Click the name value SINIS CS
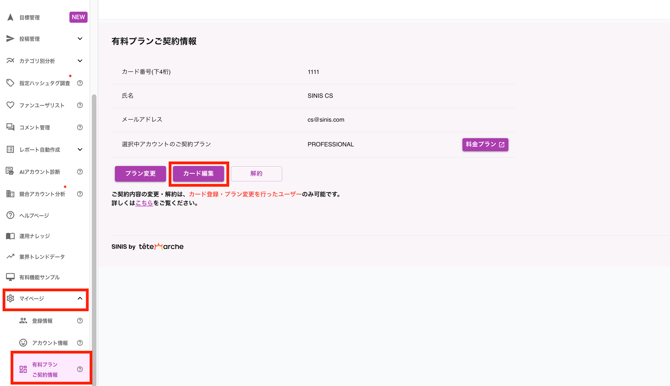The height and width of the screenshot is (386, 670). [320, 96]
